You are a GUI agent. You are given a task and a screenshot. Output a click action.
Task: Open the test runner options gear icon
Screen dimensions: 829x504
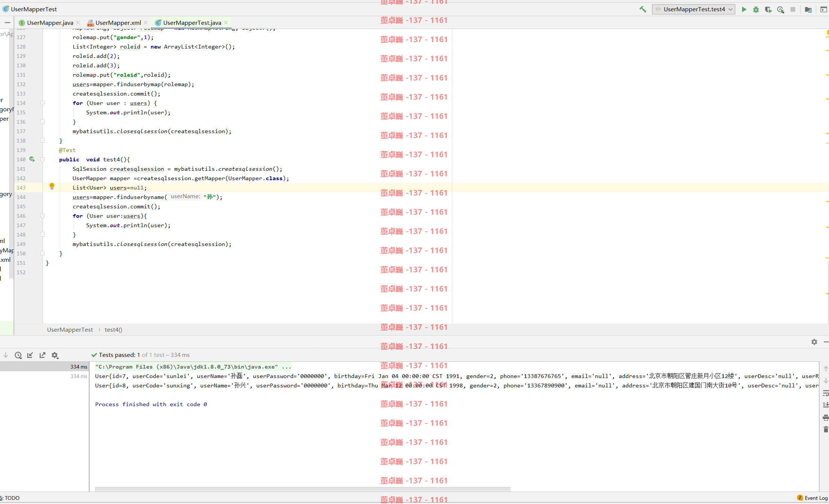tap(55, 355)
